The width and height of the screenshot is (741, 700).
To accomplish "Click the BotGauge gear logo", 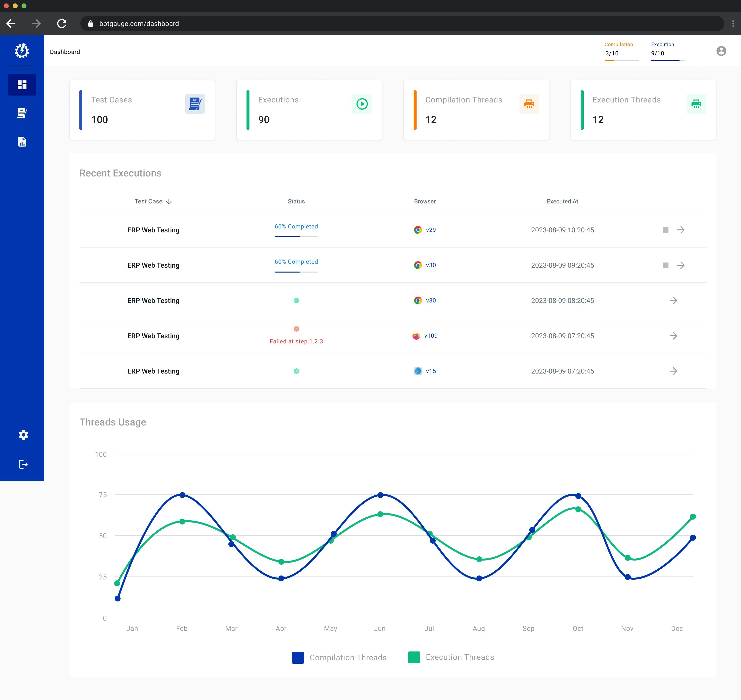I will pyautogui.click(x=22, y=51).
